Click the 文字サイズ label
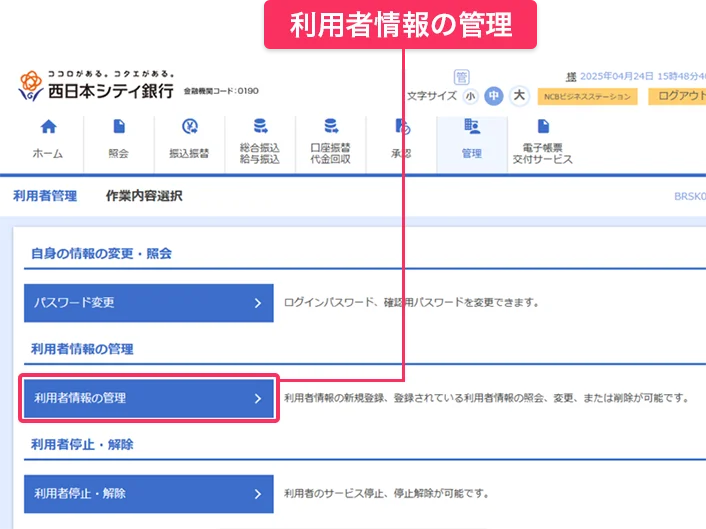 (432, 96)
